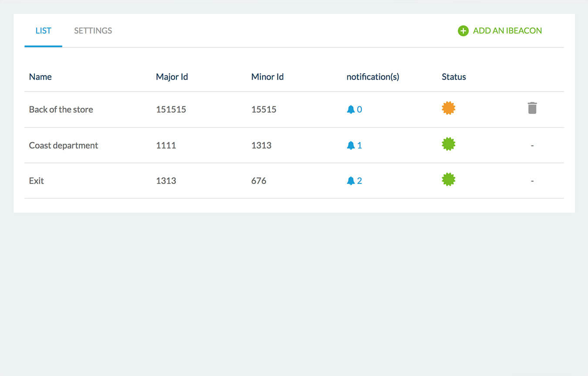Click the dash in the Coast department row
This screenshot has height=376, width=588.
(x=532, y=146)
